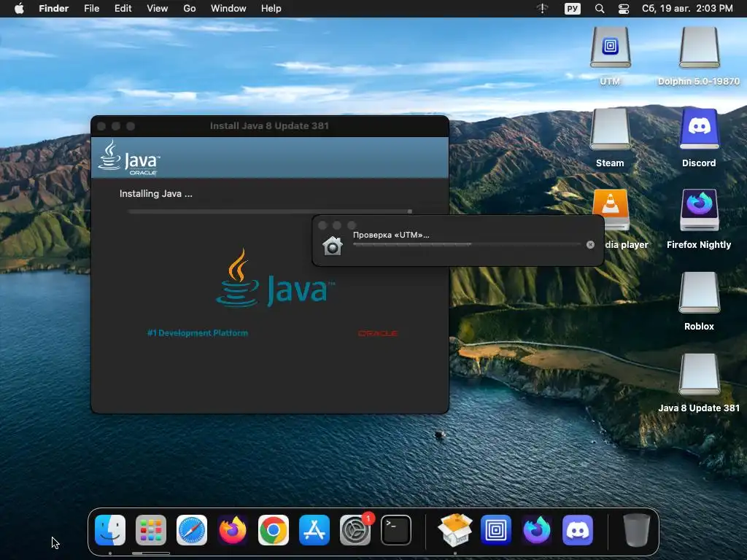Open the Steam disk icon on desktop
747x560 pixels.
611,129
